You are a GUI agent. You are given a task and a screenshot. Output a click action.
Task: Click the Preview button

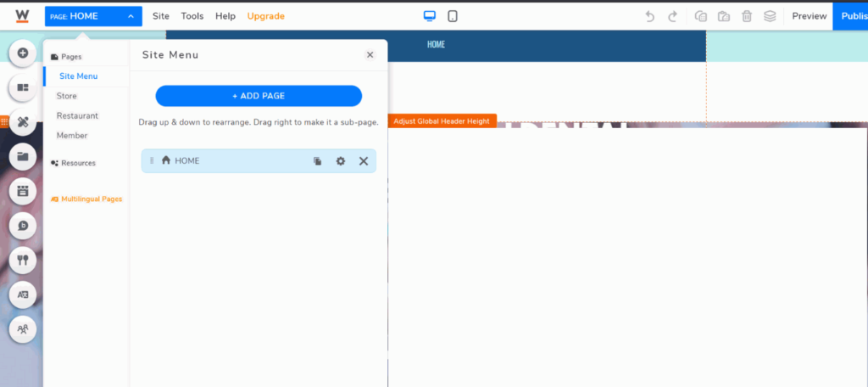click(809, 16)
